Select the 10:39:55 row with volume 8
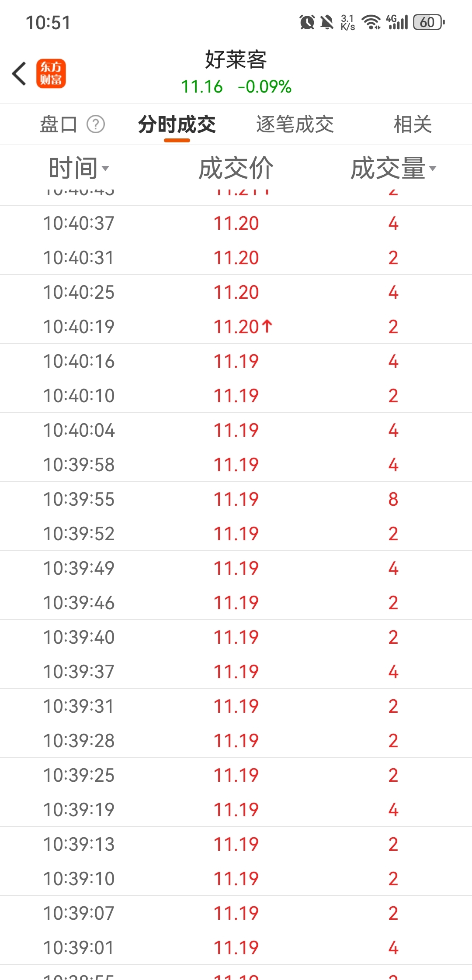 (236, 499)
